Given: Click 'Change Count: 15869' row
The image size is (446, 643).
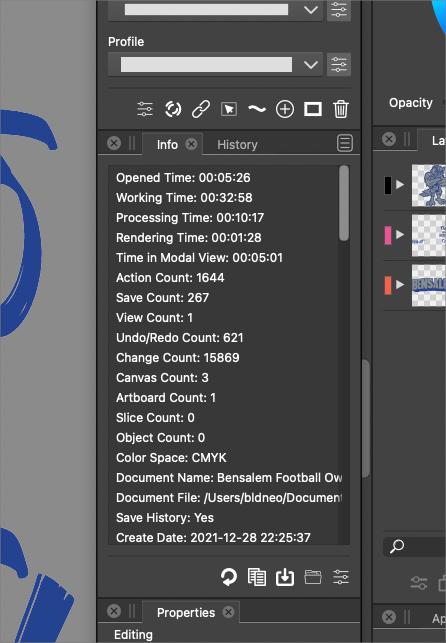Looking at the screenshot, I should [177, 358].
